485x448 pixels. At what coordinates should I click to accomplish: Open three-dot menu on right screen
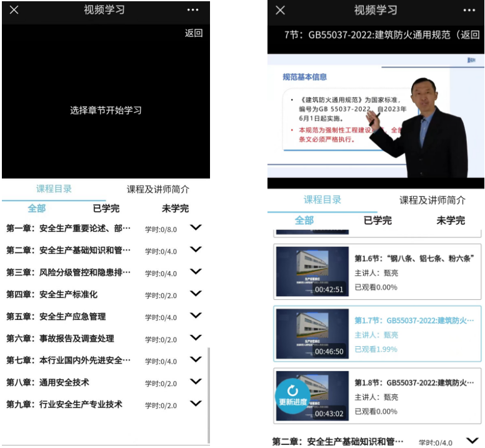tap(469, 10)
